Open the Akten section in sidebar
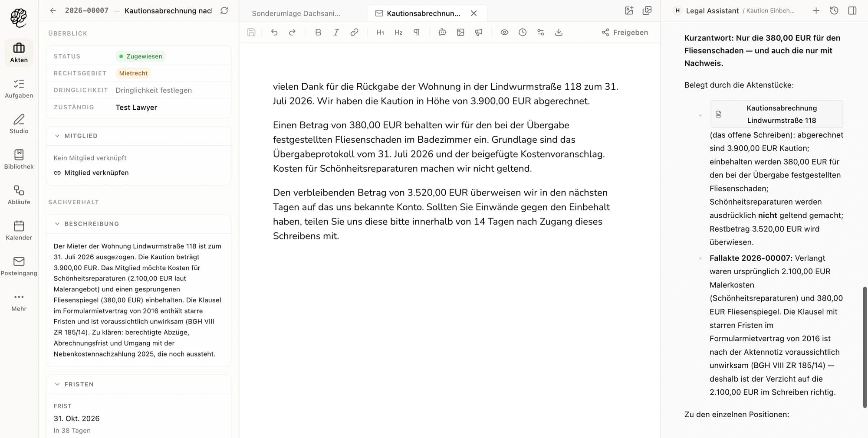Image resolution: width=868 pixels, height=438 pixels. tap(19, 52)
